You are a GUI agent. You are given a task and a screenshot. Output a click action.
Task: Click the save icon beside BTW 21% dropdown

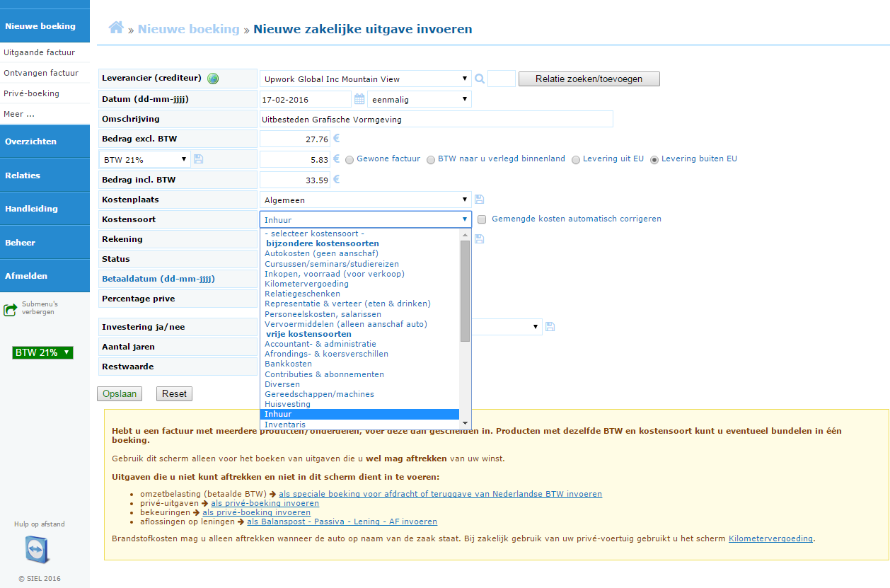pyautogui.click(x=198, y=159)
